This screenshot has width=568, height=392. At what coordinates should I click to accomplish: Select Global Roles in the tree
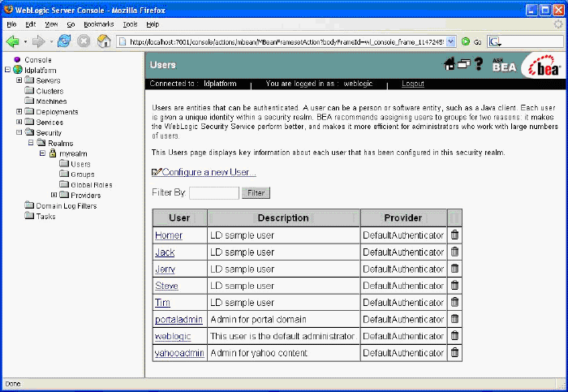point(91,185)
